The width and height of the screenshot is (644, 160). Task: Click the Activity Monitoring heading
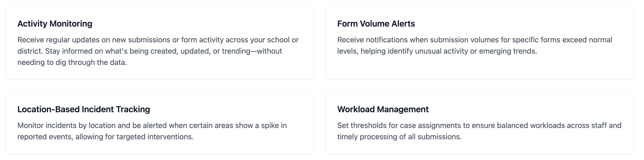tap(55, 24)
